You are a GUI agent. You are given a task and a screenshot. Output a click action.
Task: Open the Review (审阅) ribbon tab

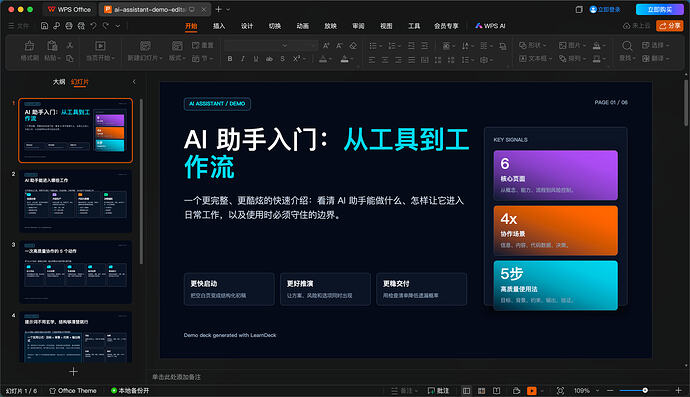(358, 26)
